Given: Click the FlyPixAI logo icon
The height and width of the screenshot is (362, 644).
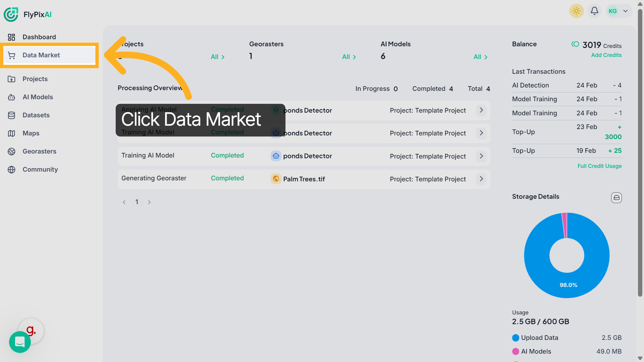Looking at the screenshot, I should tap(11, 14).
